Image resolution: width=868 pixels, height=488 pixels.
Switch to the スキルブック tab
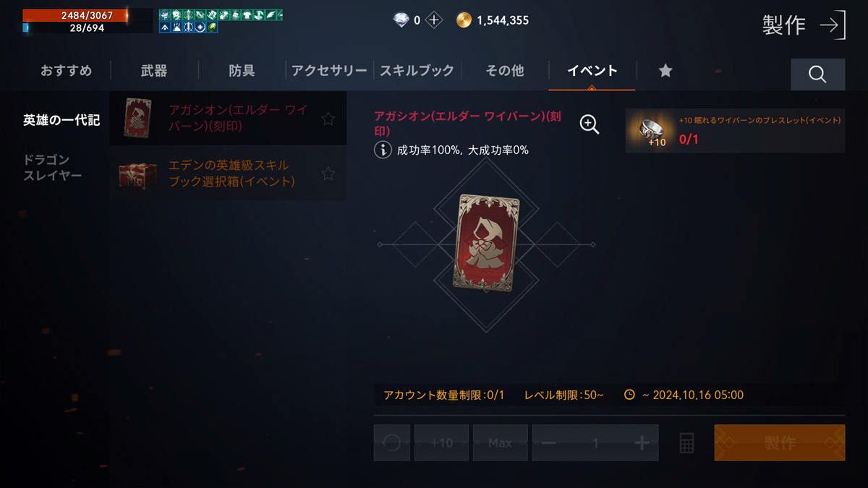coord(417,71)
